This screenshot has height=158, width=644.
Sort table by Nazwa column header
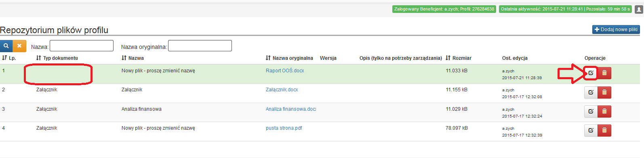coord(133,58)
